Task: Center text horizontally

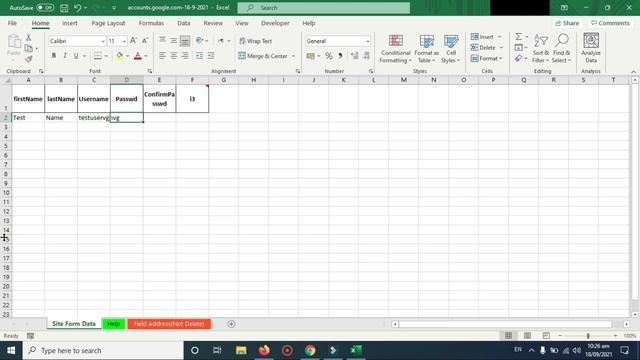Action: click(174, 56)
